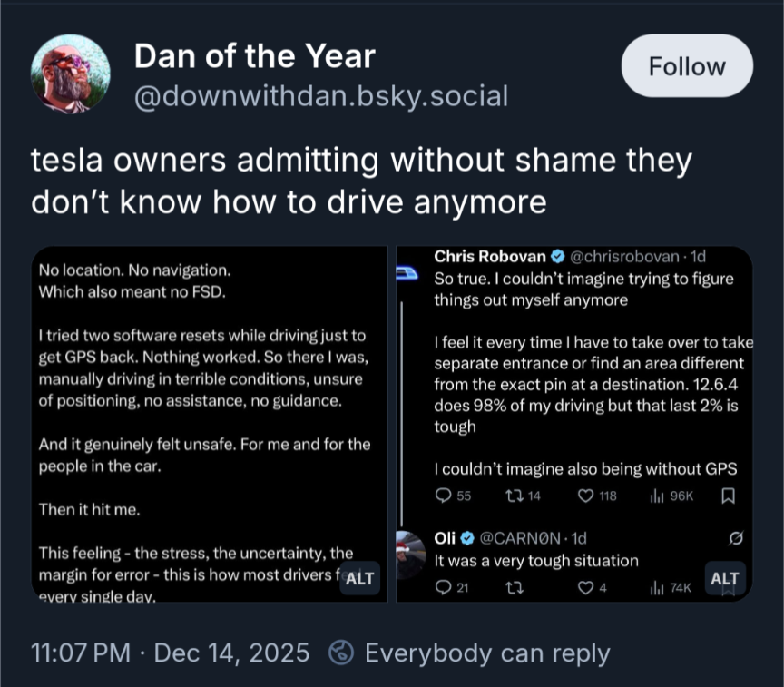Click the reply icon on Oli's post

pos(443,588)
